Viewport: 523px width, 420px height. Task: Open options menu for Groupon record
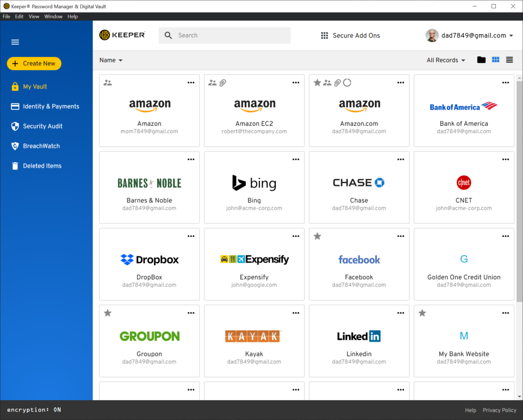(191, 313)
